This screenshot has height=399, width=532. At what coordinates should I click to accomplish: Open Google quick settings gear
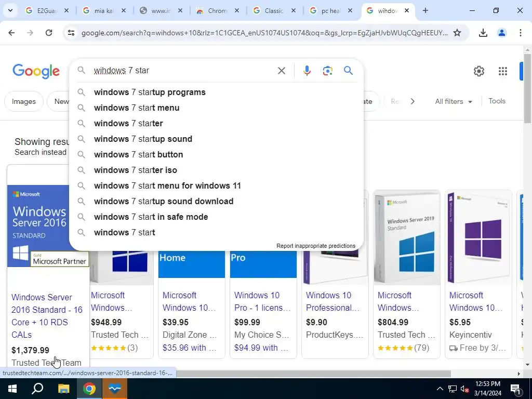(x=478, y=71)
